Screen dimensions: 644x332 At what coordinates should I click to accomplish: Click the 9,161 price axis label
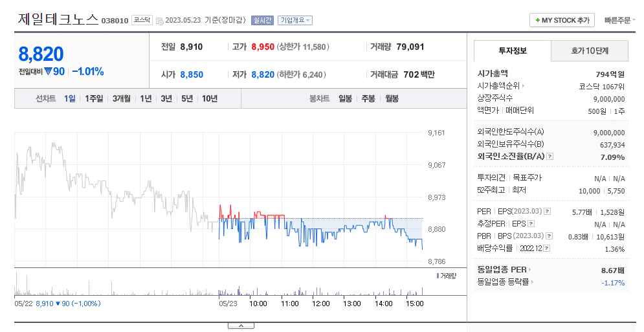436,133
